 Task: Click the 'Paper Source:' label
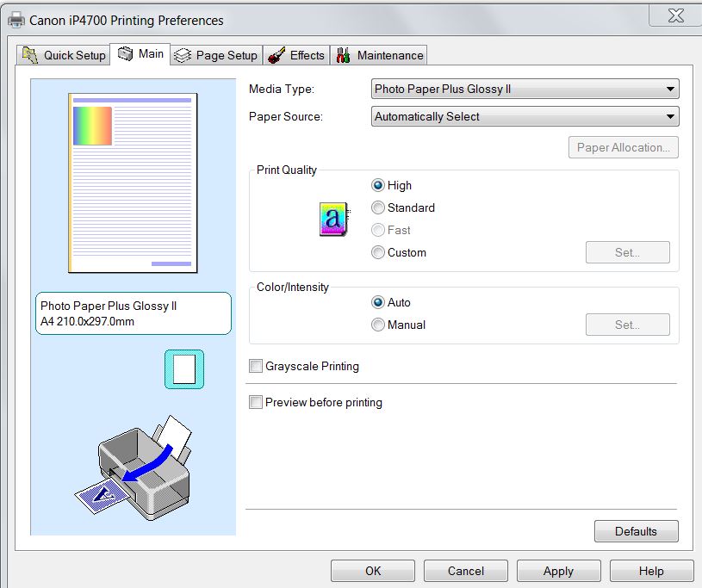pos(286,117)
